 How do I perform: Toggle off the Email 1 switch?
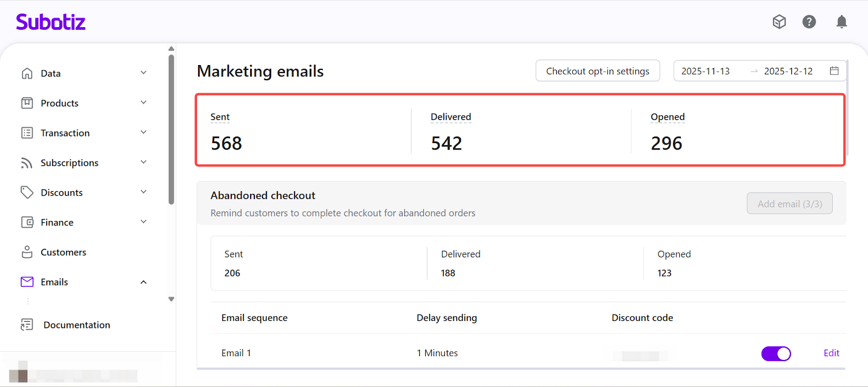(x=776, y=353)
